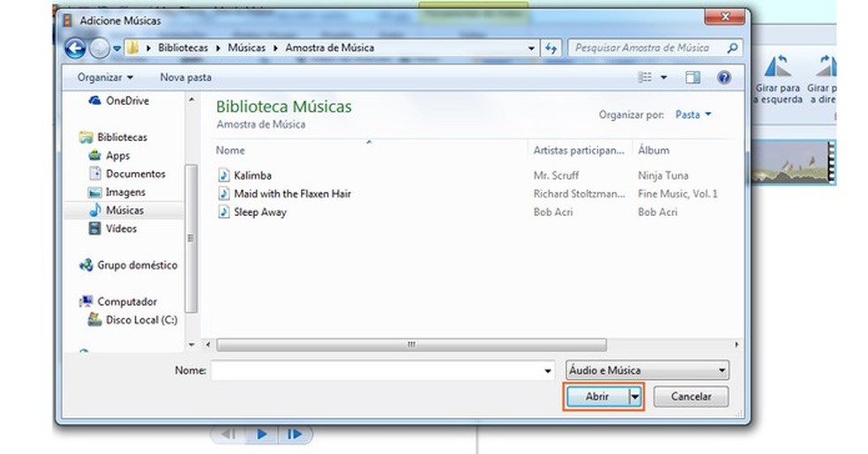Select Músicas in the address path
Viewport: 868px width, 454px height.
(x=246, y=48)
